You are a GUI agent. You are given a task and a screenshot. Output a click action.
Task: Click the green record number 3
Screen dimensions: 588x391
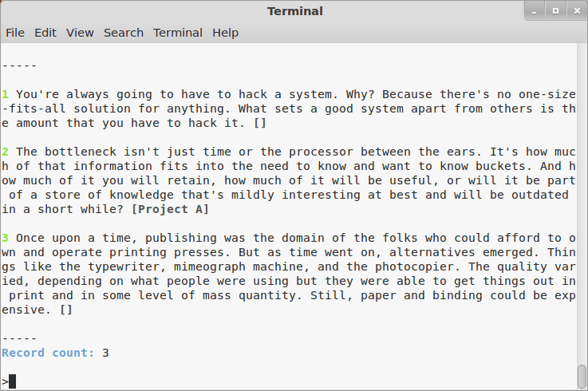click(x=5, y=238)
